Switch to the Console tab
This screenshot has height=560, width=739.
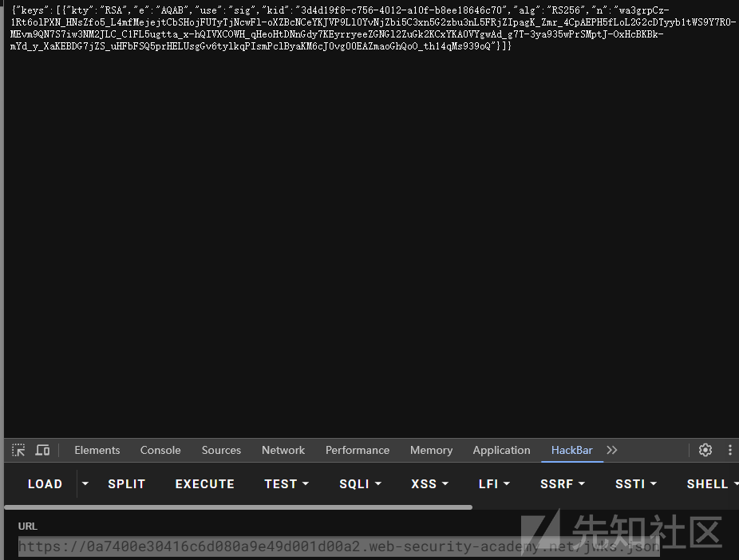tap(160, 450)
